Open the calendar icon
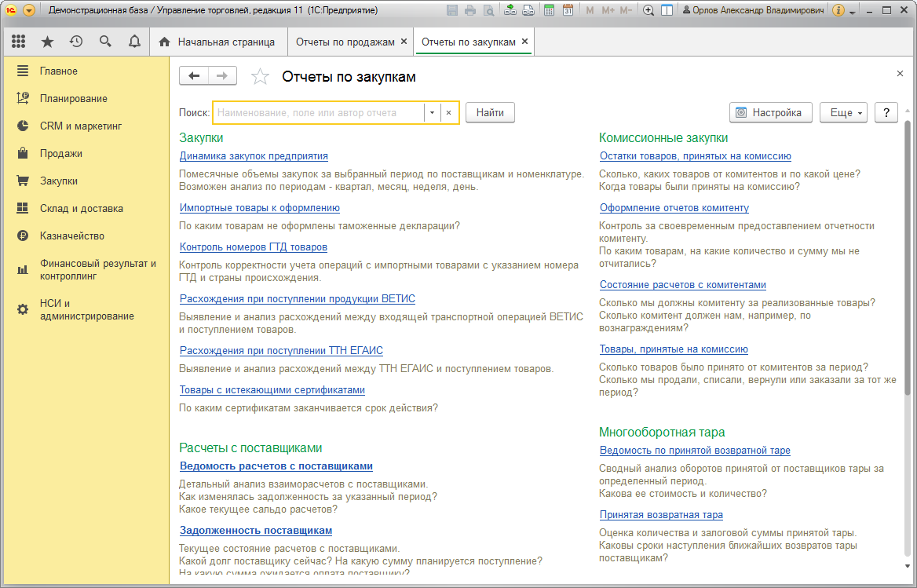Screen dimensions: 917x588 click(x=568, y=10)
